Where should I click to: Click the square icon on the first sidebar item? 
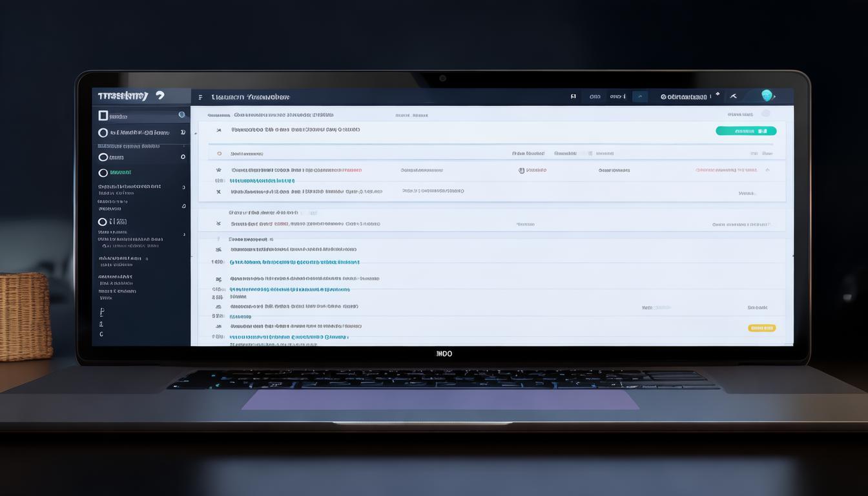(103, 116)
